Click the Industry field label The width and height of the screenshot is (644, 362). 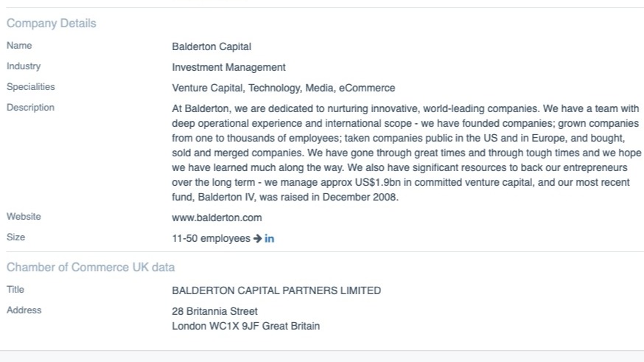(24, 66)
